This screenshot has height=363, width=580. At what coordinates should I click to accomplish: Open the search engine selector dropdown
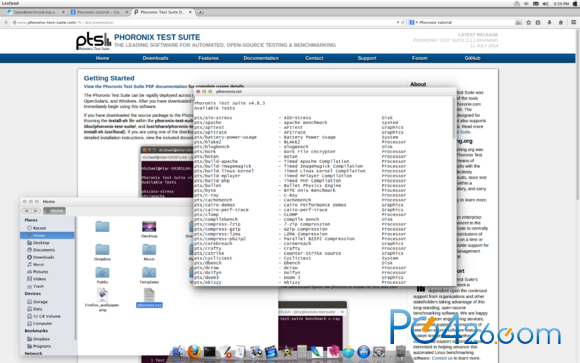click(413, 23)
